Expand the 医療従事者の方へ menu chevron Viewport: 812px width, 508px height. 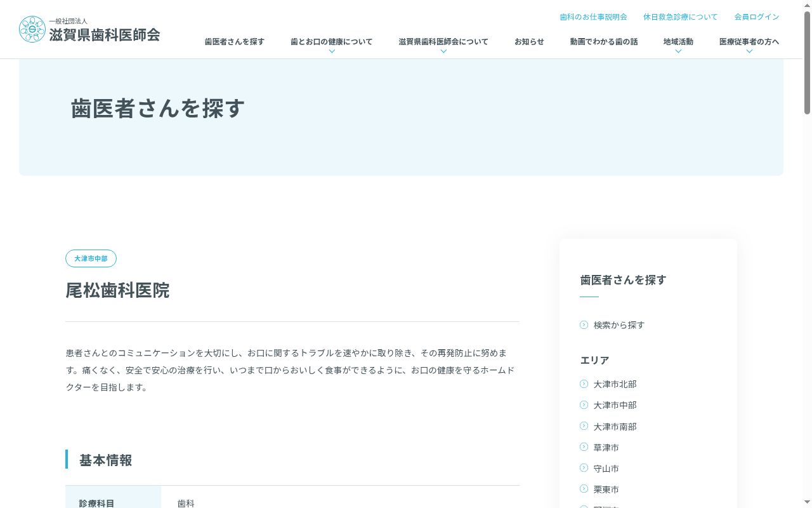coord(749,51)
